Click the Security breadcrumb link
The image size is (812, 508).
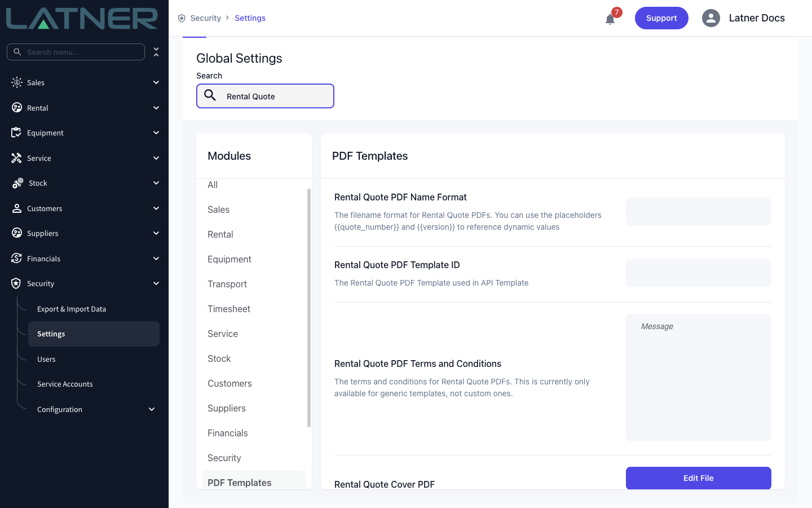206,18
